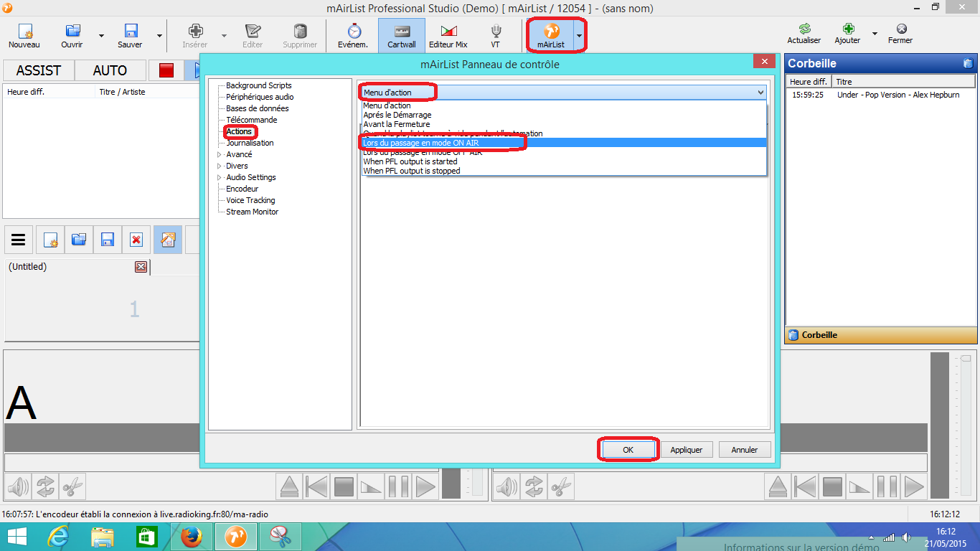Select Télécommande in the tree

click(x=251, y=120)
